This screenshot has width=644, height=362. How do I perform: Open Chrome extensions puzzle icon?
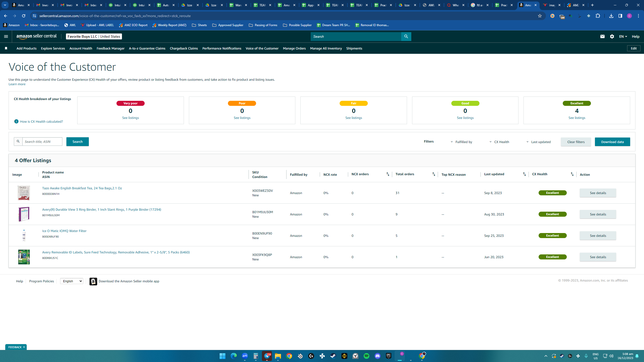coord(598,16)
